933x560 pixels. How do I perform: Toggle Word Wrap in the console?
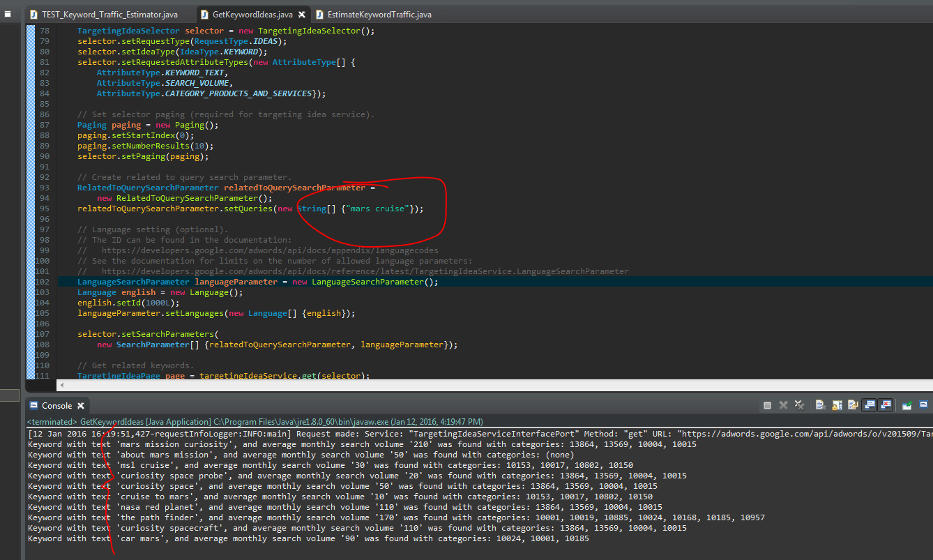[853, 405]
